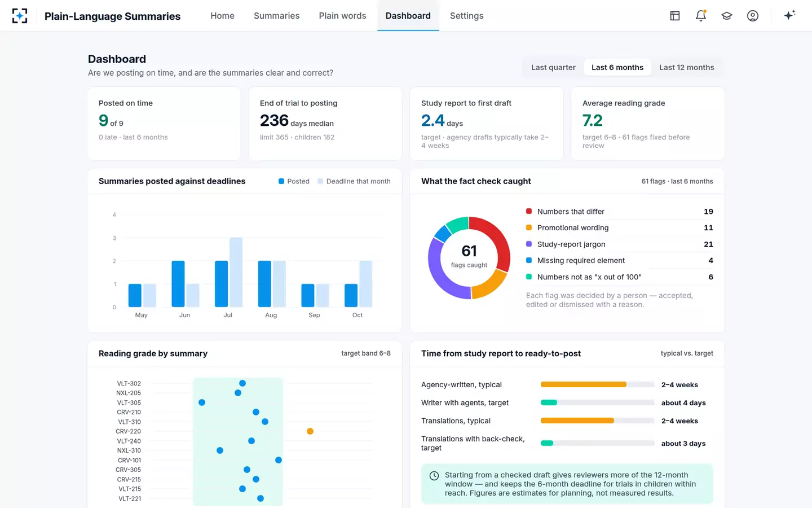
Task: Click the light Deadline bar for July
Action: click(236, 272)
